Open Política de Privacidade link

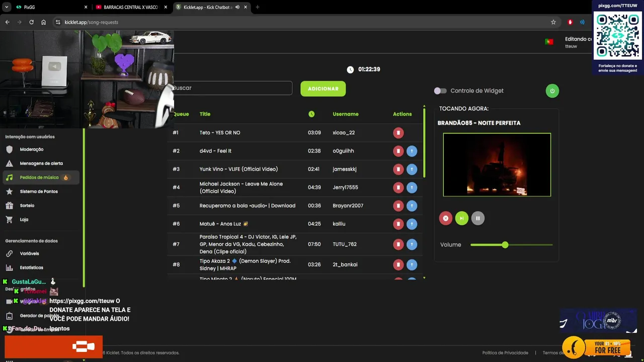[505, 353]
